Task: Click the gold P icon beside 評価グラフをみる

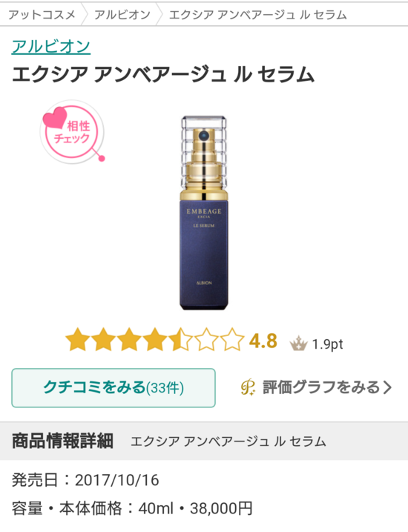Action: [248, 387]
